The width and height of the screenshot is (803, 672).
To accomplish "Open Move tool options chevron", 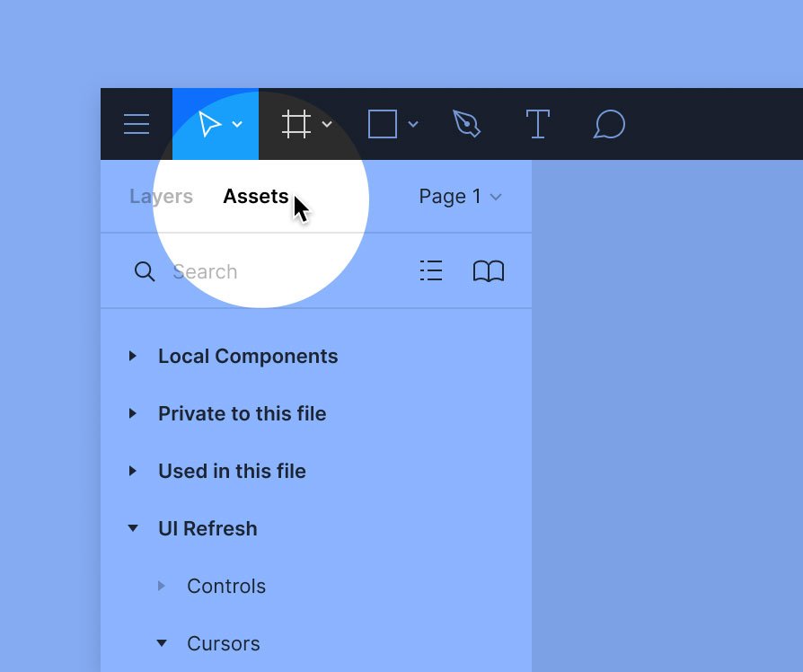I will click(237, 125).
